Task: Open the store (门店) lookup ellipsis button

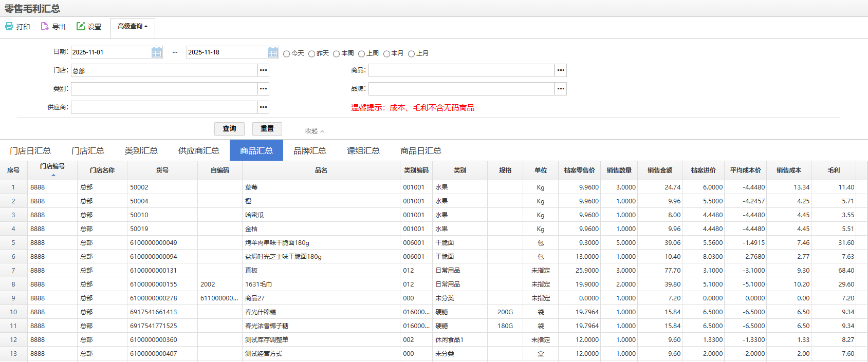Action: [x=263, y=70]
